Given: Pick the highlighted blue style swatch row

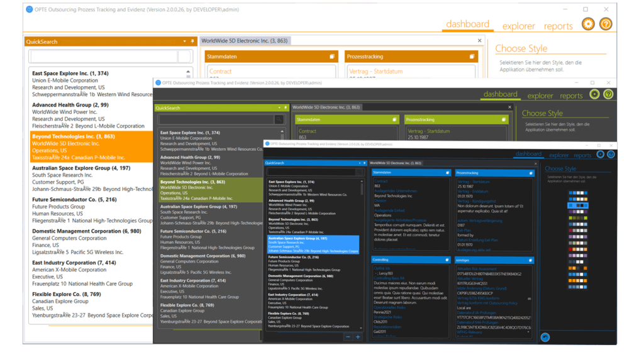Looking at the screenshot, I should pos(578,206).
